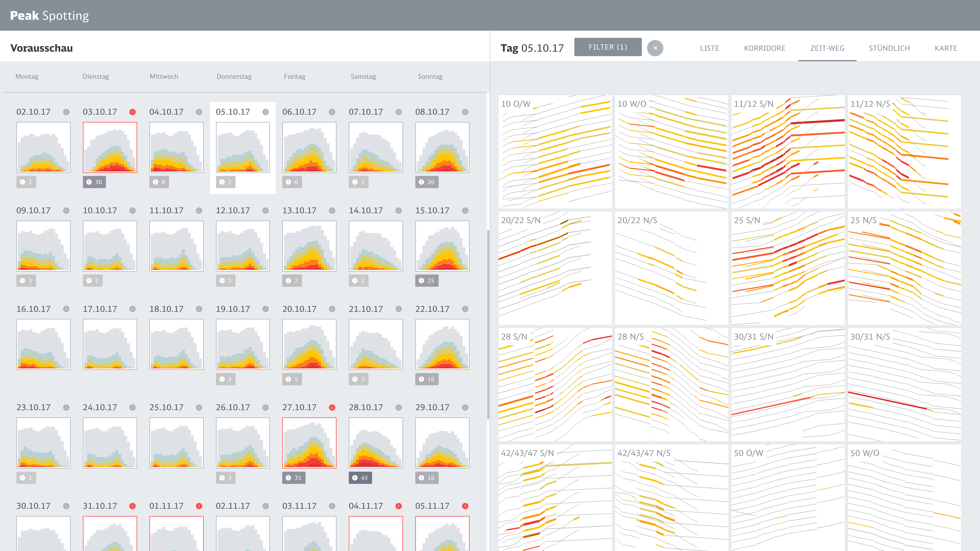Image resolution: width=980 pixels, height=551 pixels.
Task: Switch to the LISTE tab
Action: (709, 48)
